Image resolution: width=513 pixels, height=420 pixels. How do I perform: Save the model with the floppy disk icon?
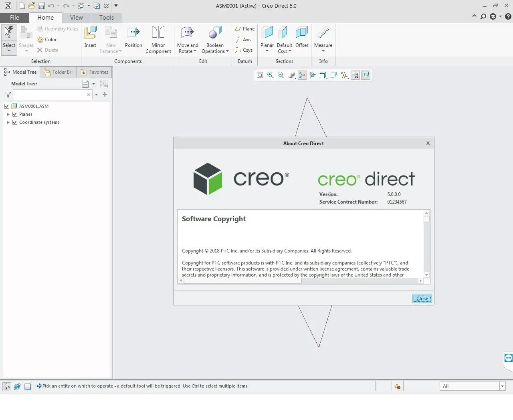[41, 6]
